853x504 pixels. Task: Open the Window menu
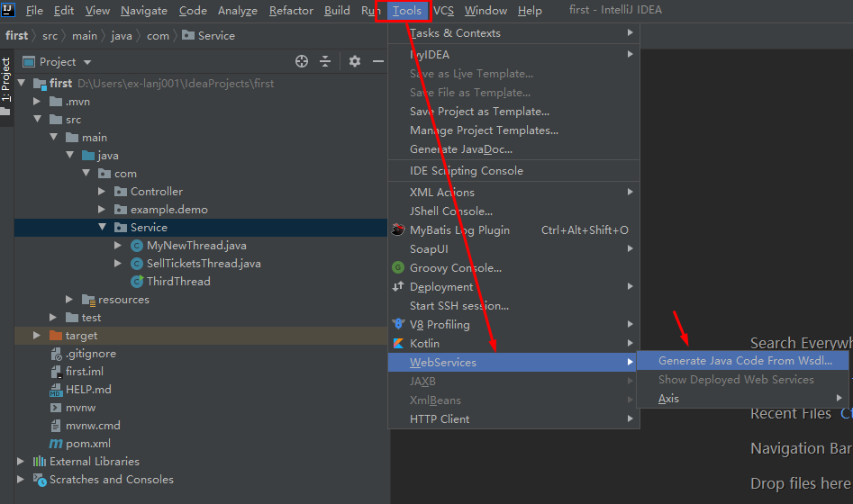(485, 10)
